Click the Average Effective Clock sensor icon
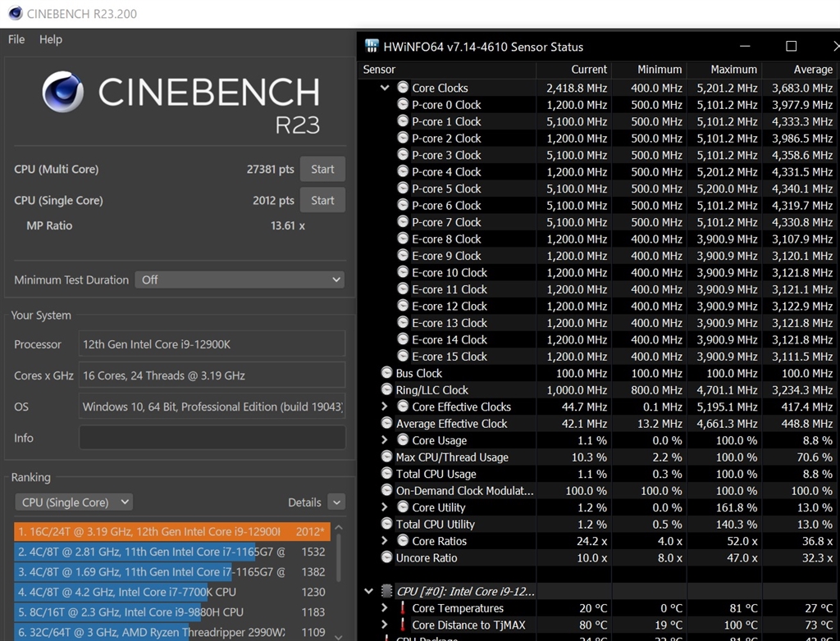 click(x=387, y=423)
